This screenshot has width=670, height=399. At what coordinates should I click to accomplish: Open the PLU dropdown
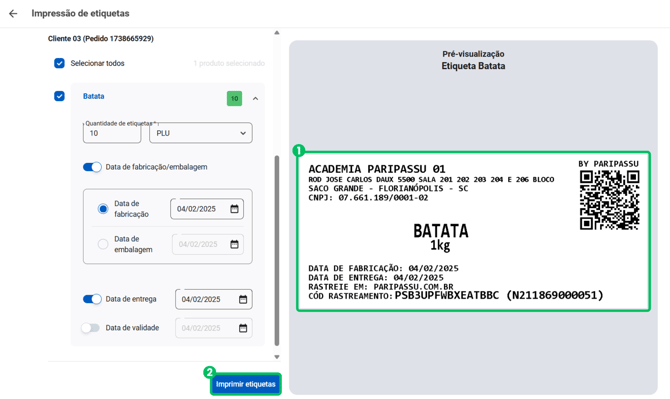coord(201,133)
